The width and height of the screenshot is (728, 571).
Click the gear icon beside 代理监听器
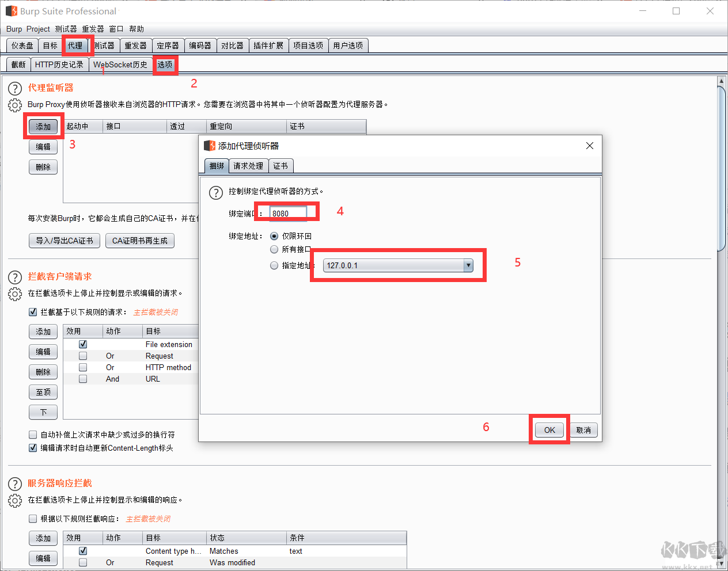click(14, 105)
